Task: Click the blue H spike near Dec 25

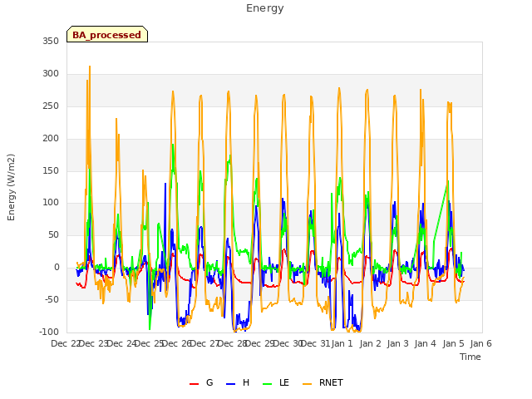Action: (165, 184)
